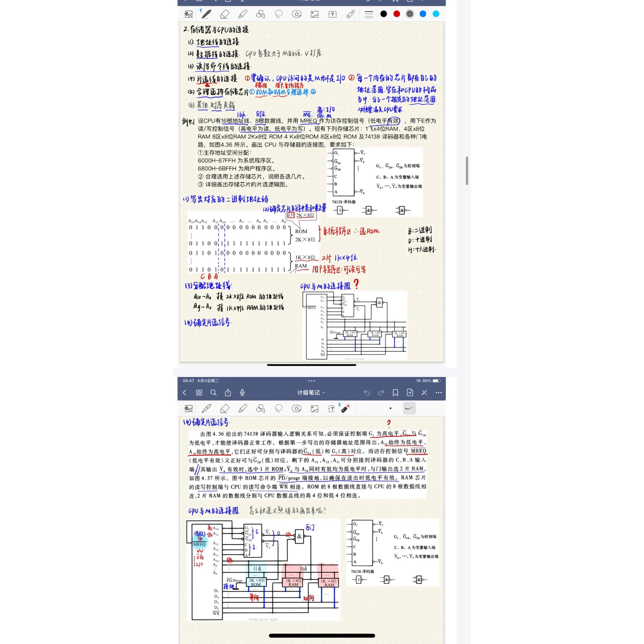
Task: Click the vertical scrollbar on right edge
Action: (x=467, y=170)
